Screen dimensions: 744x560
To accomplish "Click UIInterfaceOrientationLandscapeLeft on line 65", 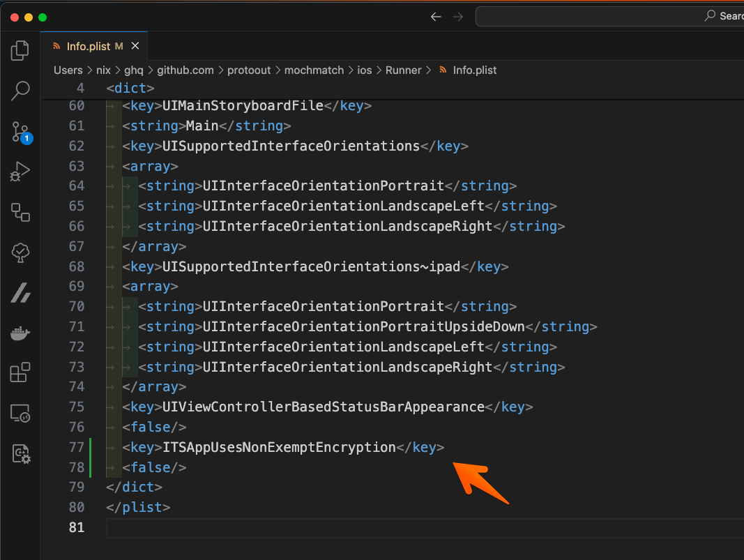I will (x=344, y=206).
